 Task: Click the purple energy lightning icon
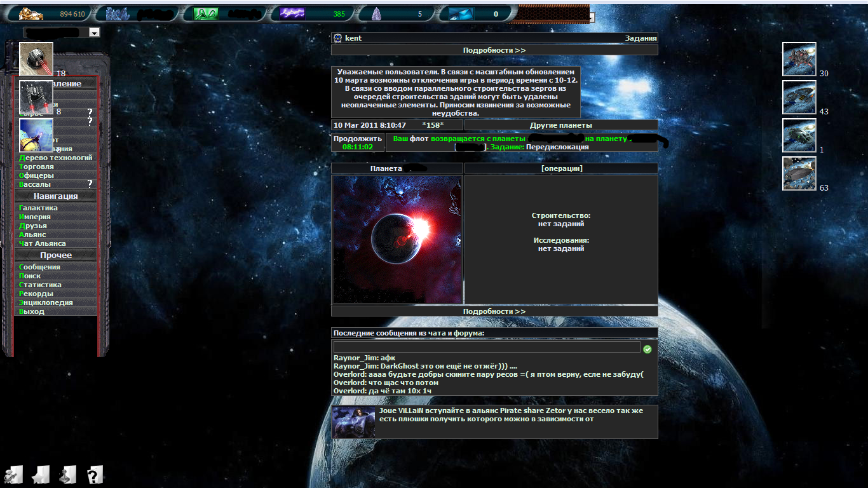pos(292,14)
